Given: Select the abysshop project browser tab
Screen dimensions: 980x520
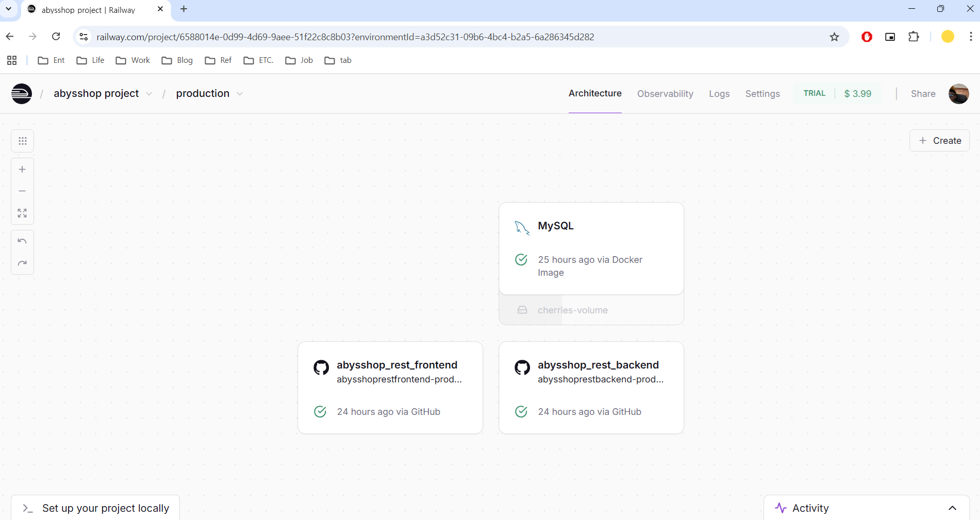Looking at the screenshot, I should click(95, 10).
